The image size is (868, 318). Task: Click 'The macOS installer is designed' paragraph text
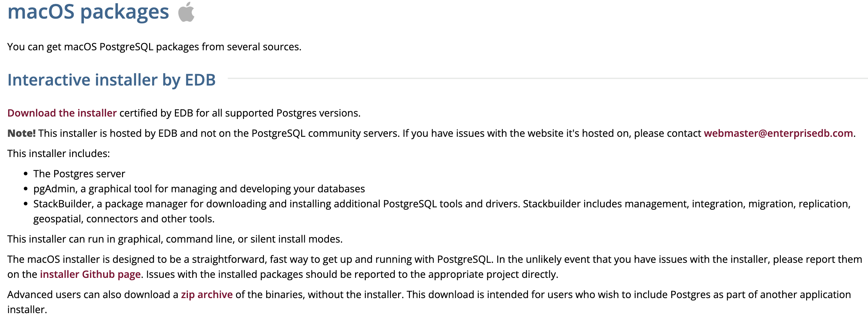pos(434,267)
